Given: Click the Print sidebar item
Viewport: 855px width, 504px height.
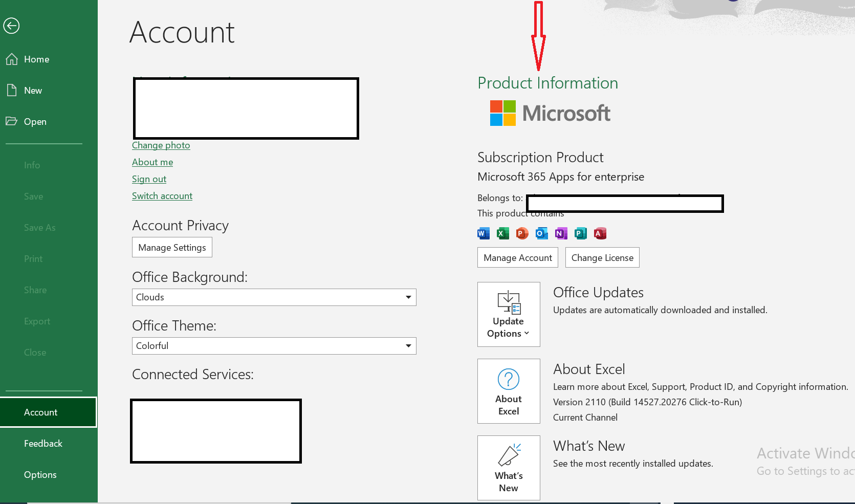Looking at the screenshot, I should click(x=49, y=259).
